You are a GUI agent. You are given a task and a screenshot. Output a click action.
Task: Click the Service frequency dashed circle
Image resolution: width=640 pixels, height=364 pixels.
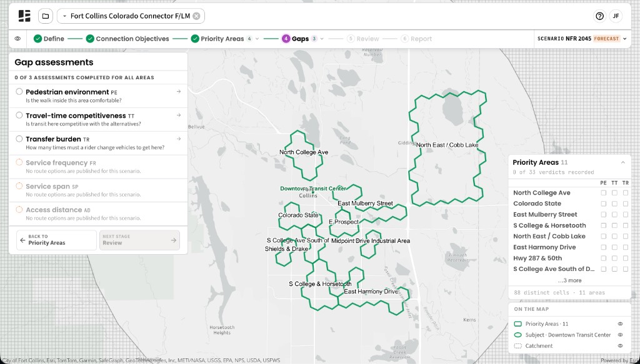(19, 162)
